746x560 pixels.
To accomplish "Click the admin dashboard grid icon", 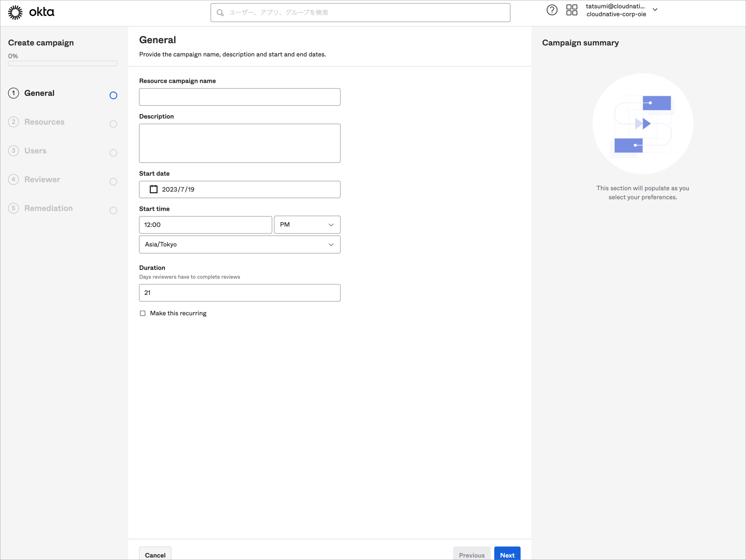I will (x=572, y=10).
